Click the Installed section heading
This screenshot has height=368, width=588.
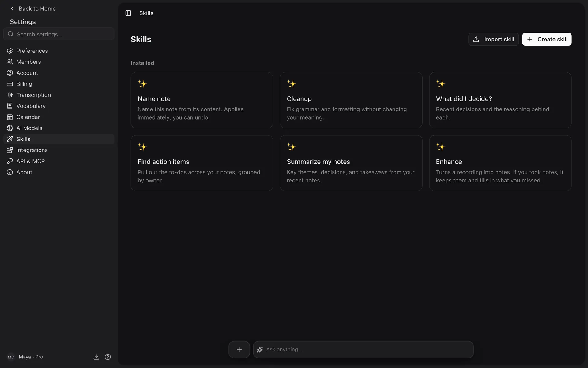click(x=142, y=63)
